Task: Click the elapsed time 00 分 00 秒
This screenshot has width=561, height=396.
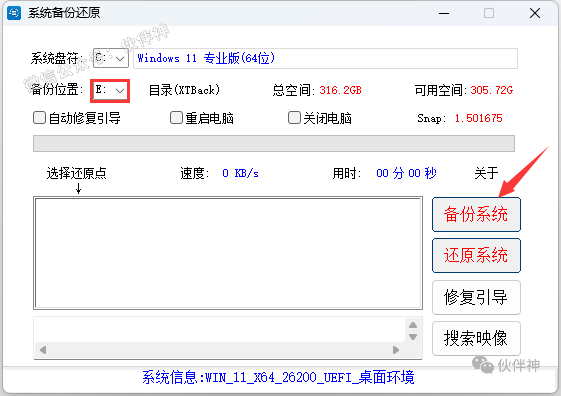Action: coord(406,173)
